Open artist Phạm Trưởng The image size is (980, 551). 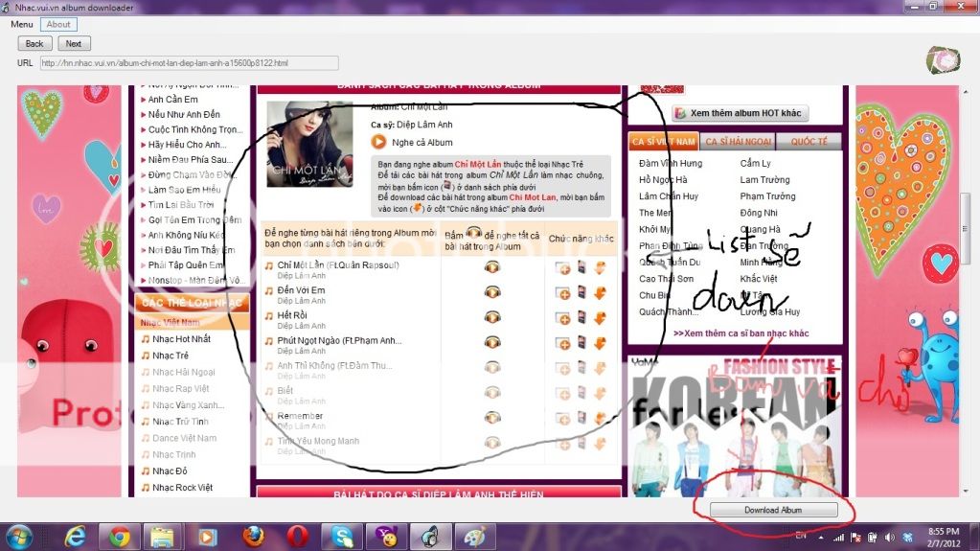tap(767, 196)
